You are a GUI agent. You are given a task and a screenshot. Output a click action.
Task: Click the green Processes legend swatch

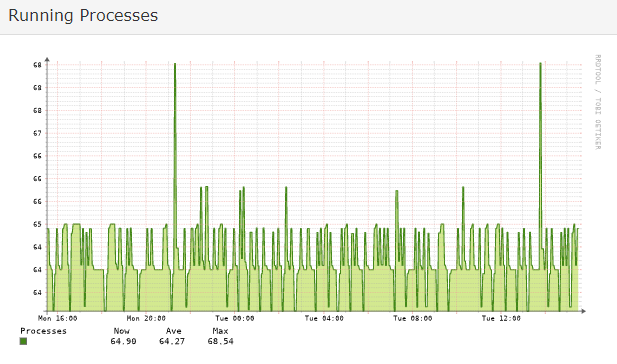pyautogui.click(x=23, y=341)
